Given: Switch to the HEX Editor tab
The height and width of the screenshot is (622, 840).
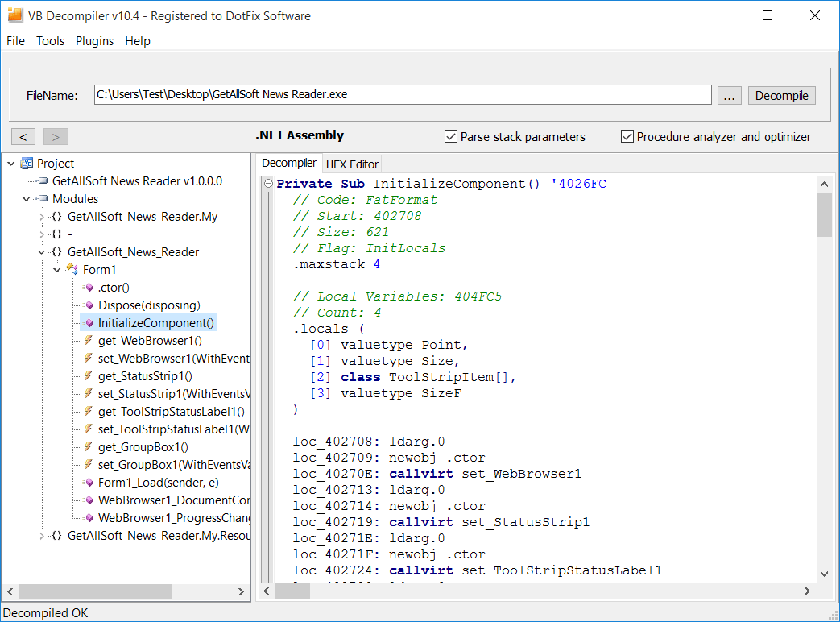Looking at the screenshot, I should click(351, 163).
